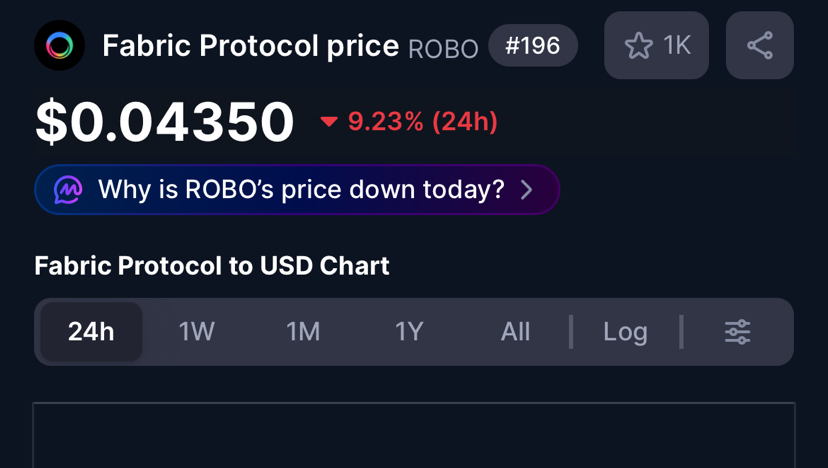828x468 pixels.
Task: Open the share icon button
Action: (x=759, y=45)
